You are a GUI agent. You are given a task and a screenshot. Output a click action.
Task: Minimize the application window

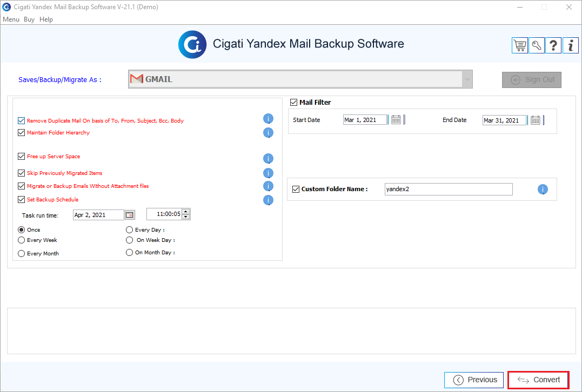pos(520,7)
